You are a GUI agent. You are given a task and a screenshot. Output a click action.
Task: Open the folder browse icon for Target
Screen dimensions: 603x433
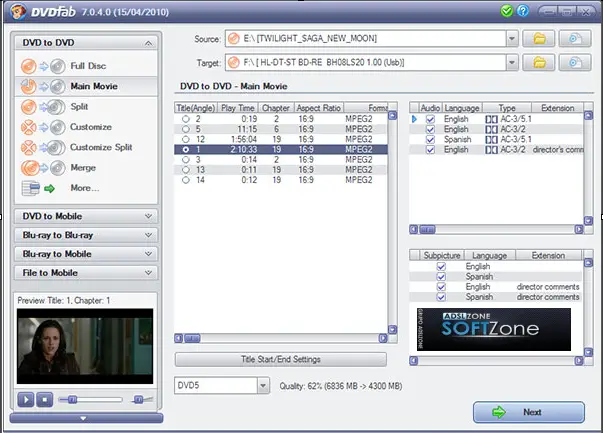[539, 62]
